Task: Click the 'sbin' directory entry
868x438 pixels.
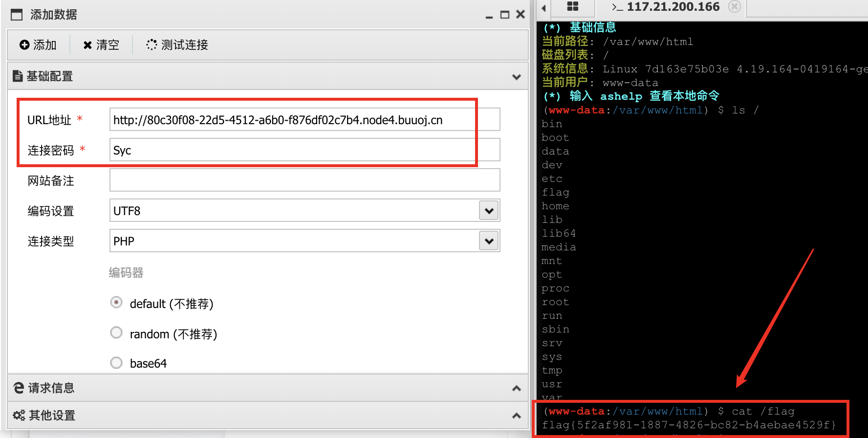Action: click(555, 329)
